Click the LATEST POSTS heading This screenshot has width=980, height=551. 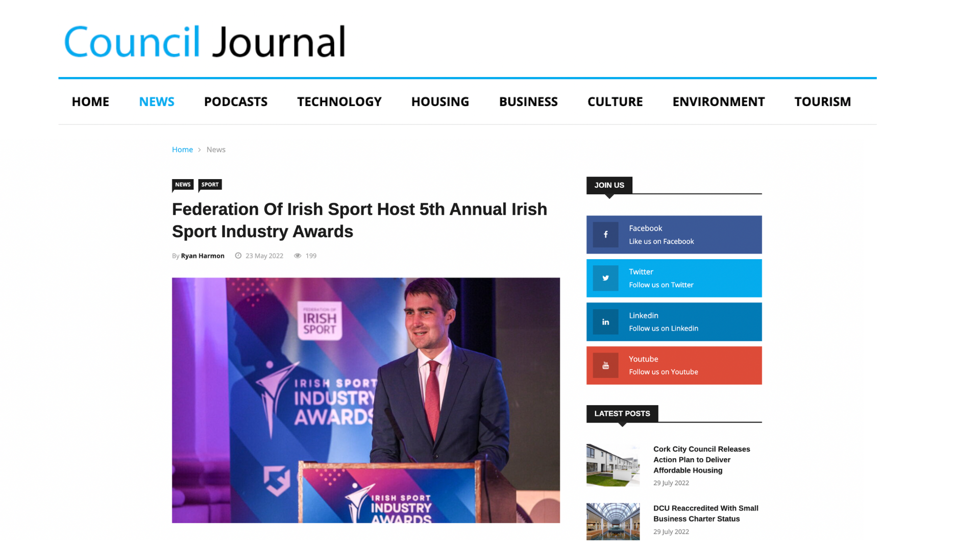622,414
